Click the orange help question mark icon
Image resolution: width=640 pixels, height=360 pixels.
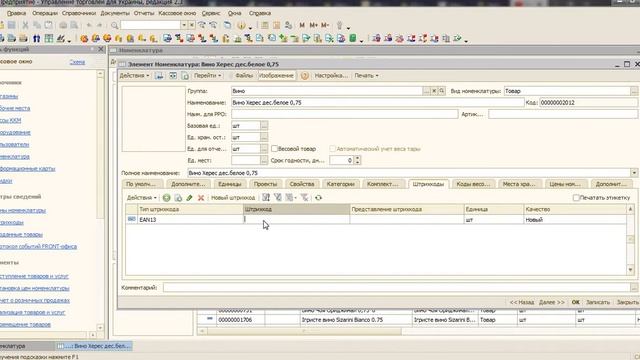304,76
